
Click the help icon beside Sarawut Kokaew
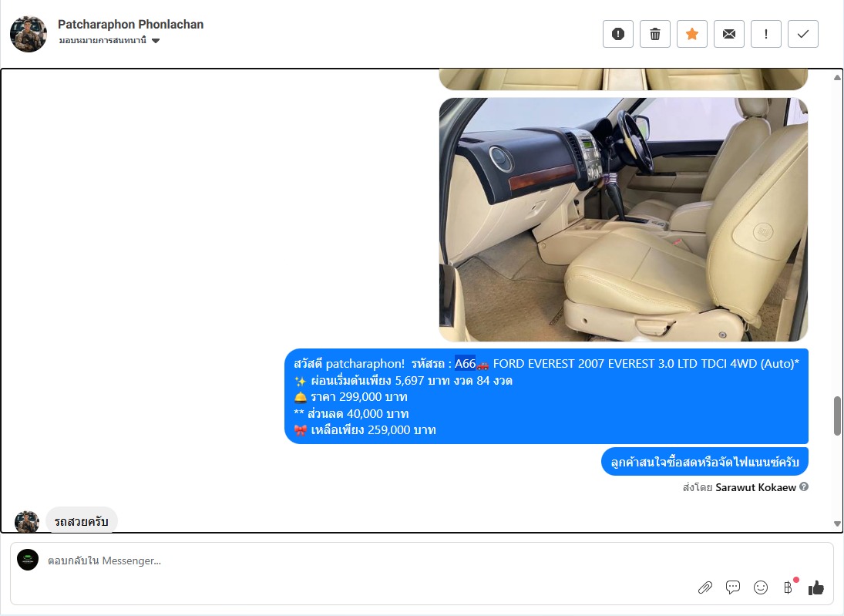point(804,486)
